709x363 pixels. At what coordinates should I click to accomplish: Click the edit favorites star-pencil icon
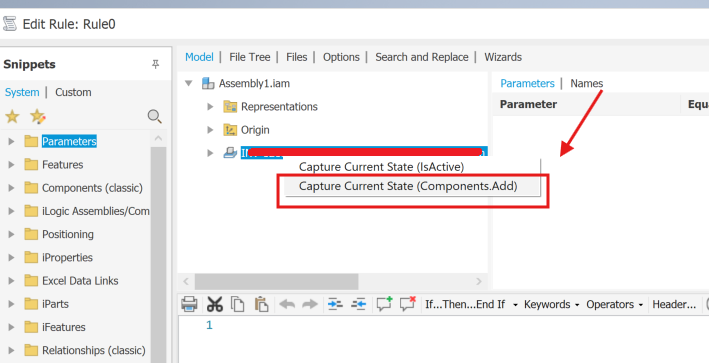pyautogui.click(x=38, y=117)
